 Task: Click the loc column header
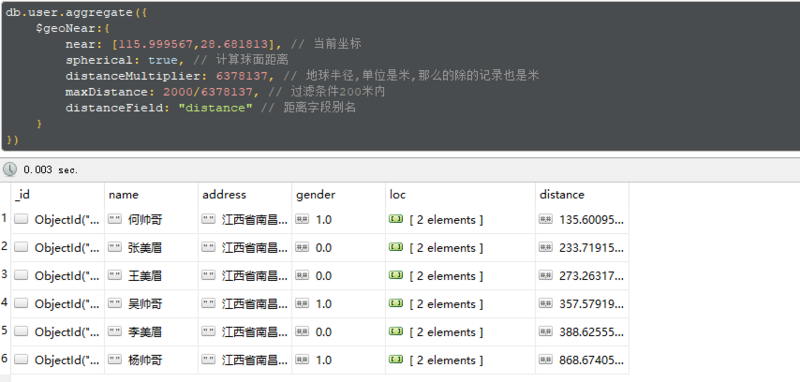[x=460, y=194]
